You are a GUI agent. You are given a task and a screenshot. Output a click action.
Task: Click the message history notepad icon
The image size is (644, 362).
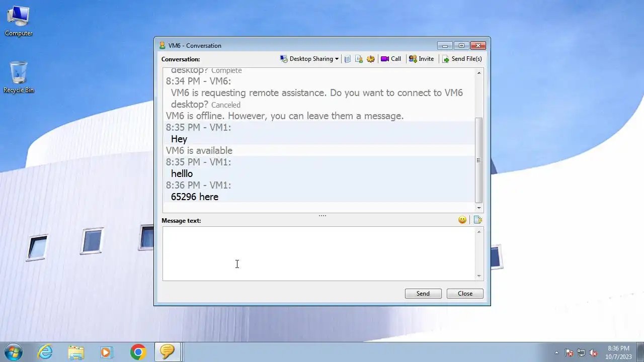[x=348, y=59]
